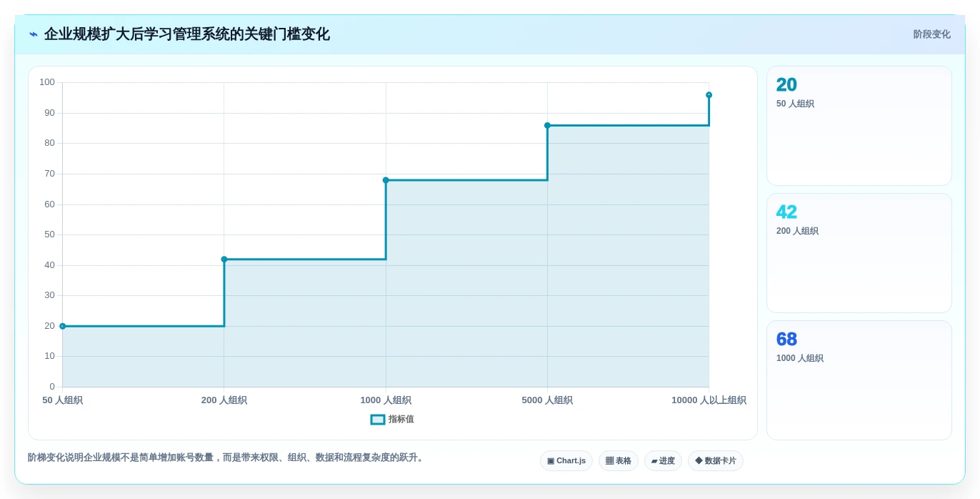Click the 1000 人组织 axis label
980x499 pixels.
(386, 400)
